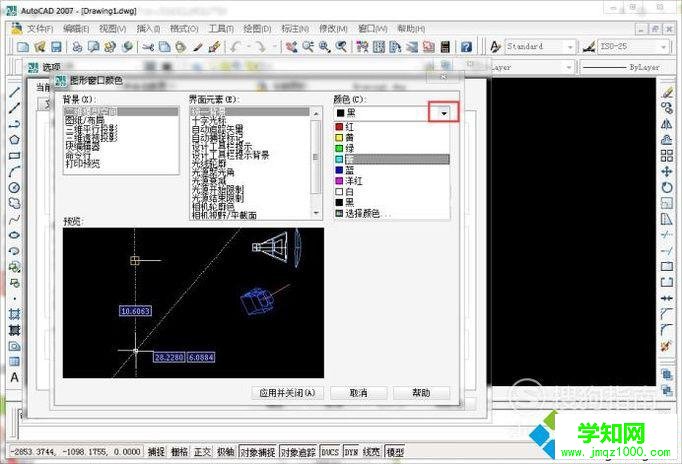Click the Undo arrow in the toolbar
This screenshot has width=682, height=464.
tap(235, 47)
